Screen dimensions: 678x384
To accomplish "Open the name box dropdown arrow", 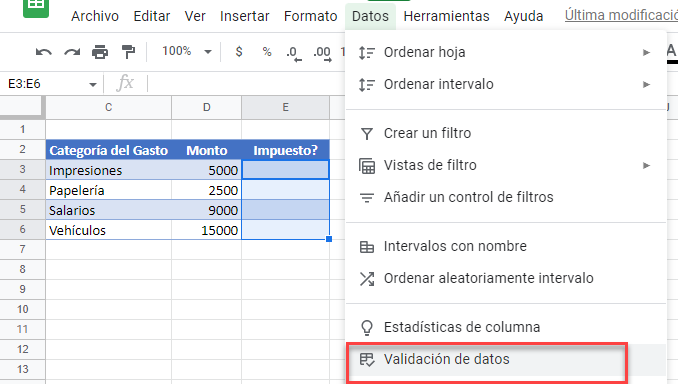I will pyautogui.click(x=93, y=84).
